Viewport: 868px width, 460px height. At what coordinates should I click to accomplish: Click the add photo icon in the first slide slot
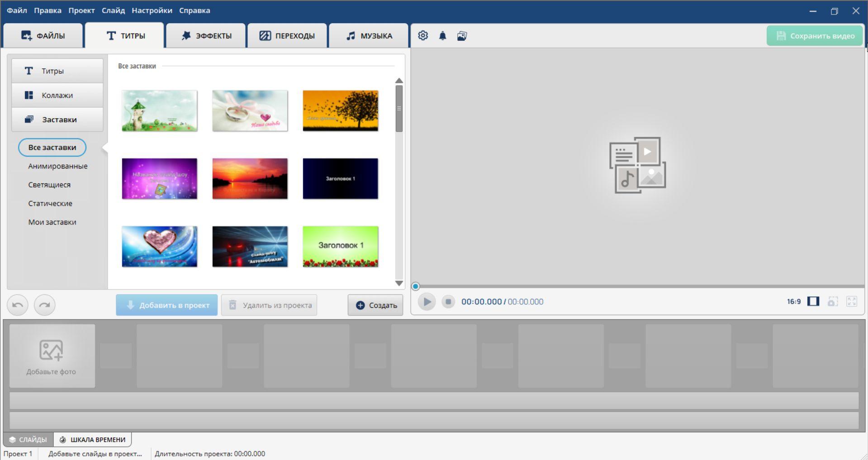coord(51,350)
